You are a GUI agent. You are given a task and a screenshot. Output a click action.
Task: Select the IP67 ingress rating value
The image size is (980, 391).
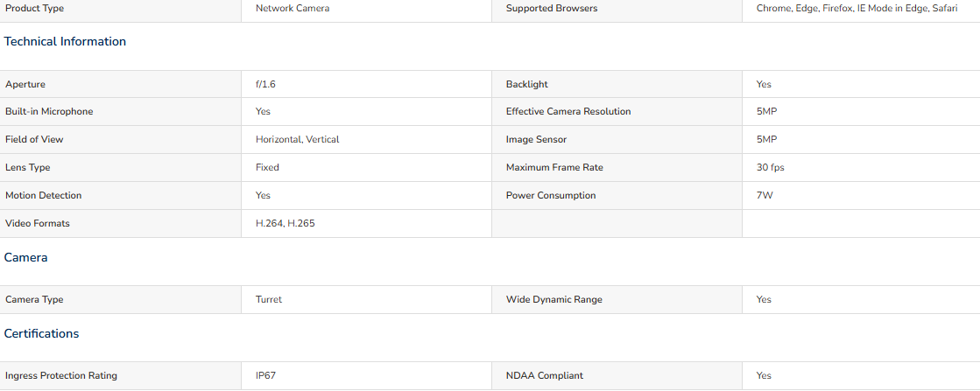265,376
